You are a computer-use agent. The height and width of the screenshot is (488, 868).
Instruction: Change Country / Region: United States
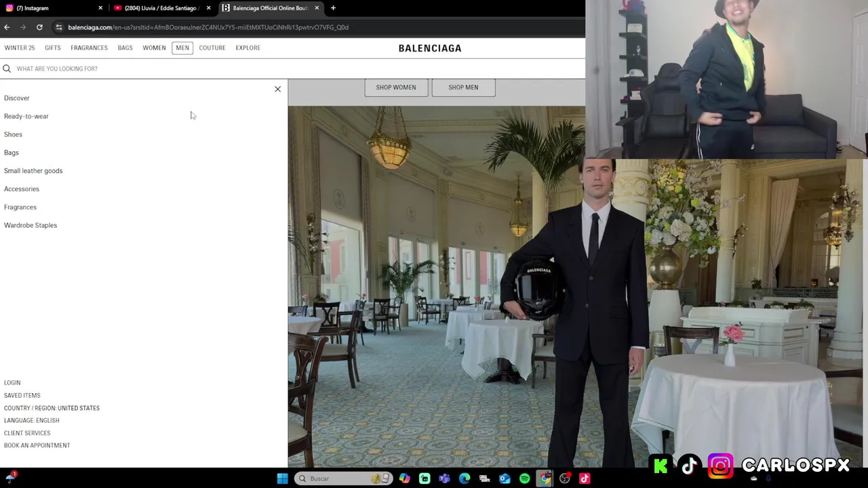52,408
